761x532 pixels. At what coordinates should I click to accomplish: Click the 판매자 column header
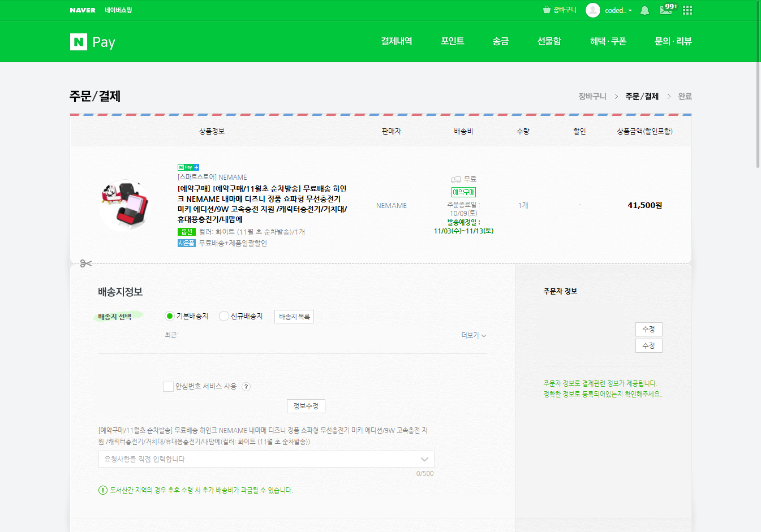[392, 131]
